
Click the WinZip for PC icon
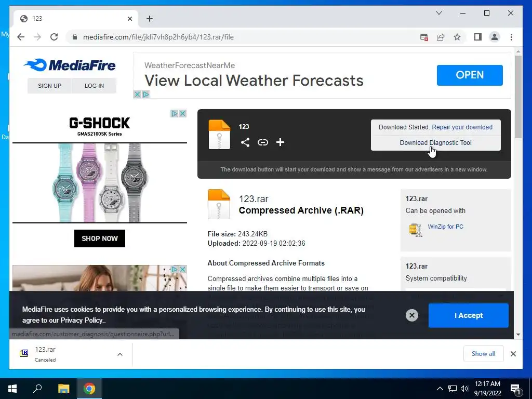coord(415,230)
